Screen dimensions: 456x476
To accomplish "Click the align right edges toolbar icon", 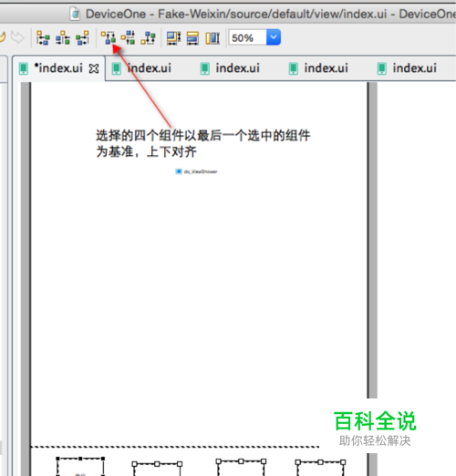I will [x=82, y=38].
